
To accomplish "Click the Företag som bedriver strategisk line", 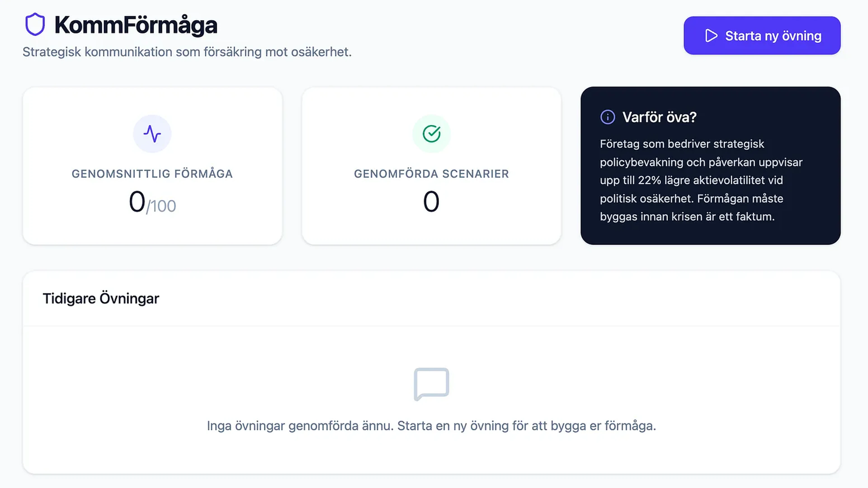I will click(682, 144).
